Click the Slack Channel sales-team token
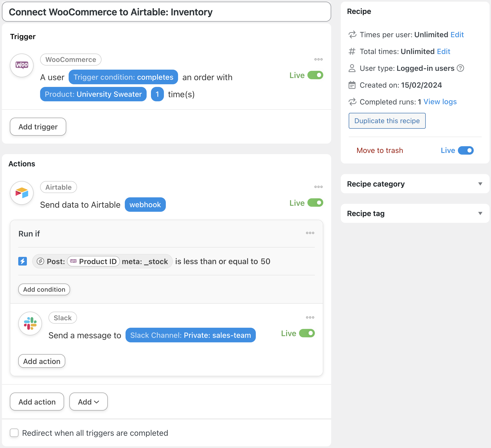491x448 pixels. [x=191, y=335]
